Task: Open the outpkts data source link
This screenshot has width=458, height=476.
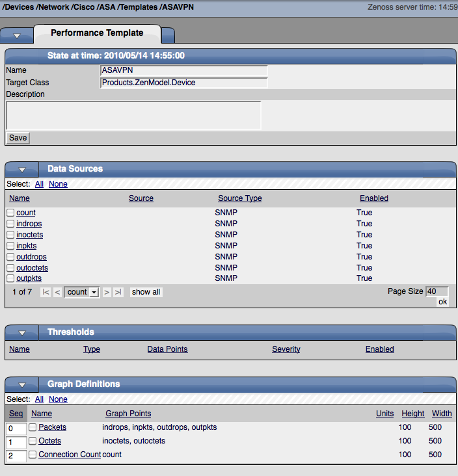Action: (x=29, y=278)
